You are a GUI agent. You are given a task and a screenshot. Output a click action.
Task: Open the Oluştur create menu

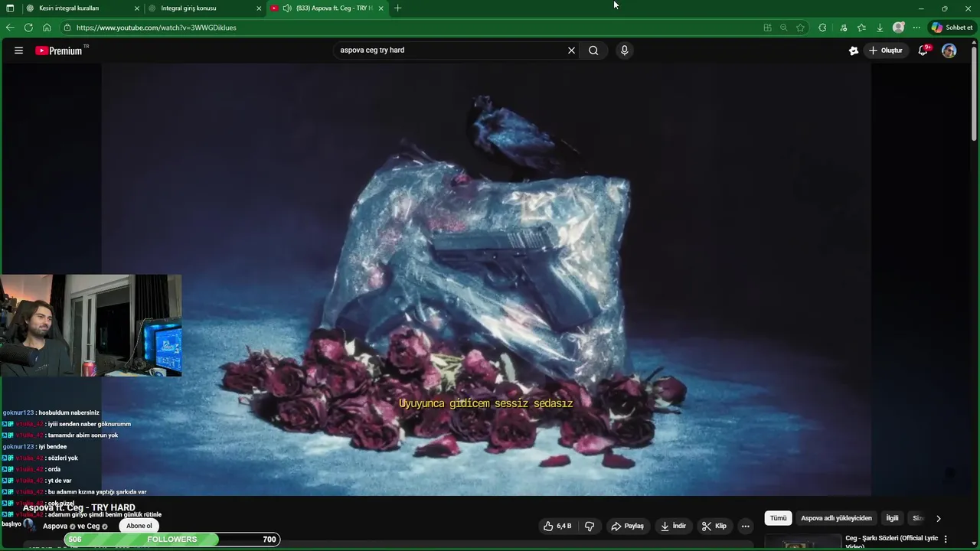pyautogui.click(x=885, y=51)
